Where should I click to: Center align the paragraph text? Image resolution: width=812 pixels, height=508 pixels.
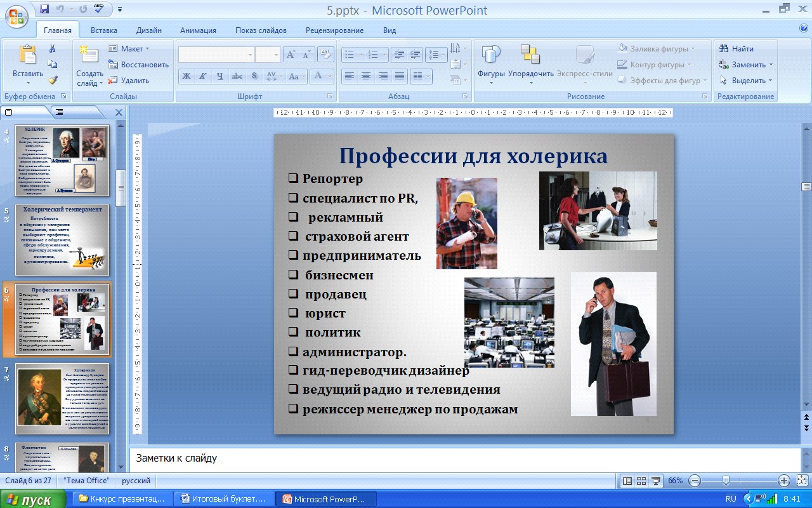tap(366, 76)
